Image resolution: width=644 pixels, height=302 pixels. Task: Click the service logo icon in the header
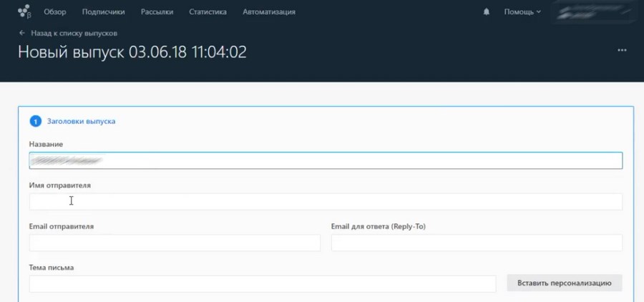tap(24, 11)
